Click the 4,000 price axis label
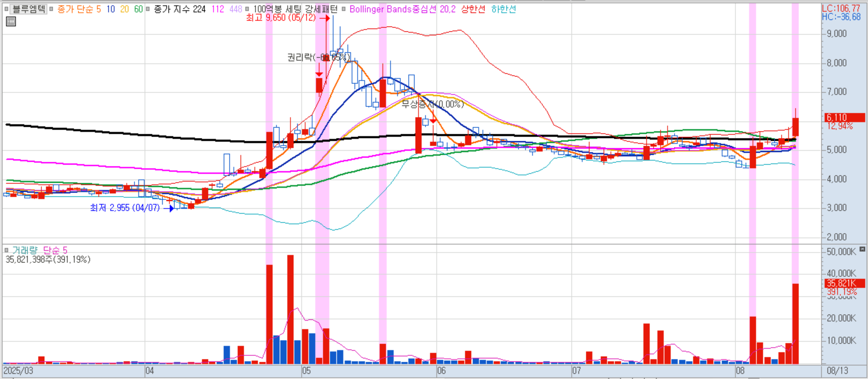The width and height of the screenshot is (868, 379). [836, 179]
